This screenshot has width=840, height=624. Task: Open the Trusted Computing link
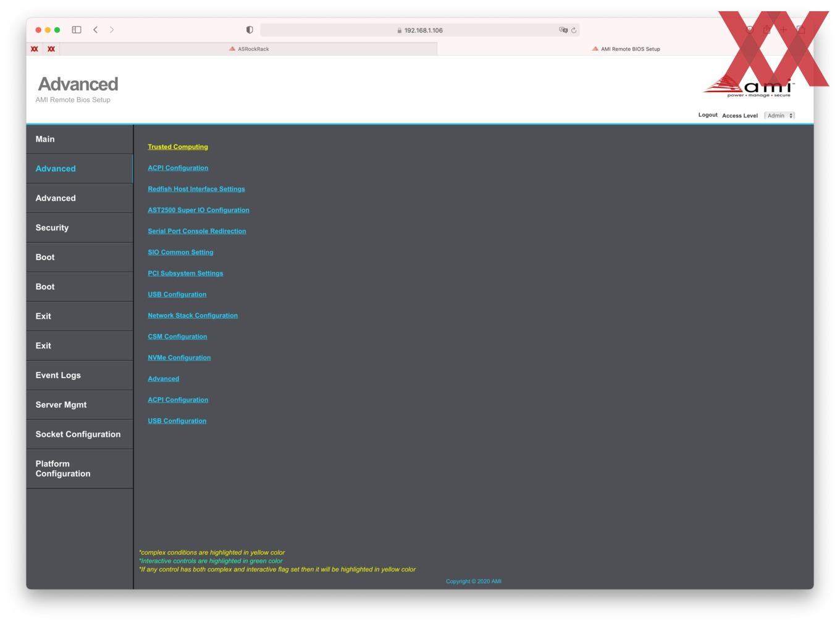[x=178, y=147]
